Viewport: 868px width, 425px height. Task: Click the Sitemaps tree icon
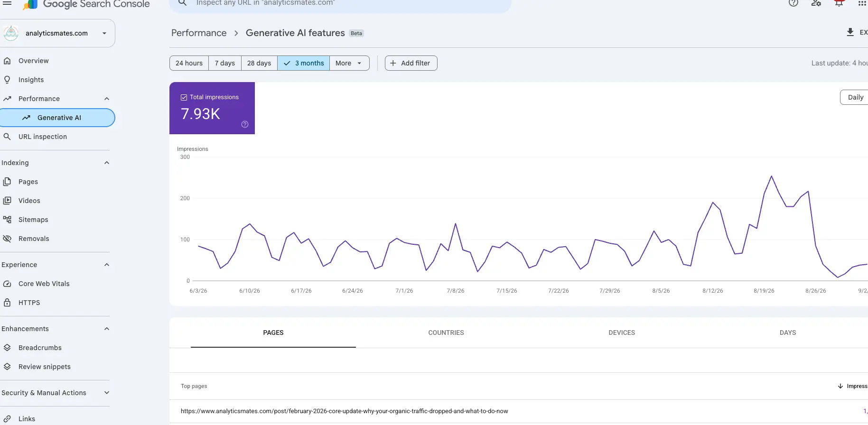[x=7, y=220]
